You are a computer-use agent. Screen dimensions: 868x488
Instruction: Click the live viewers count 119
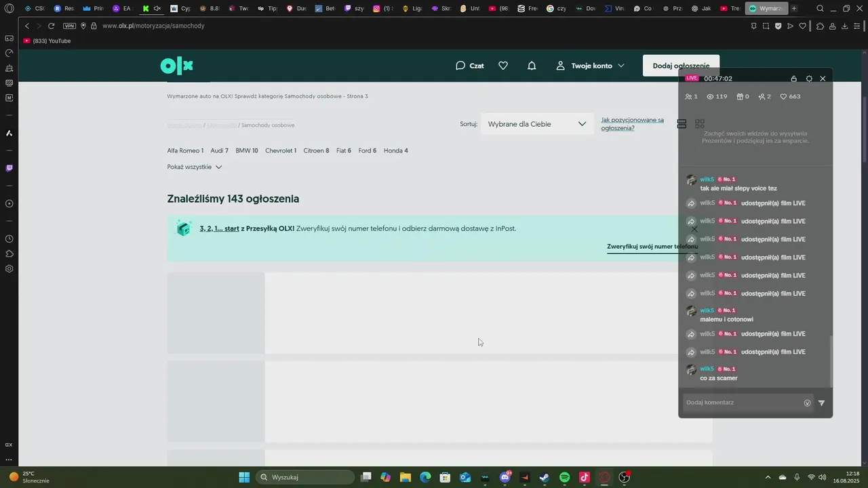click(x=717, y=96)
